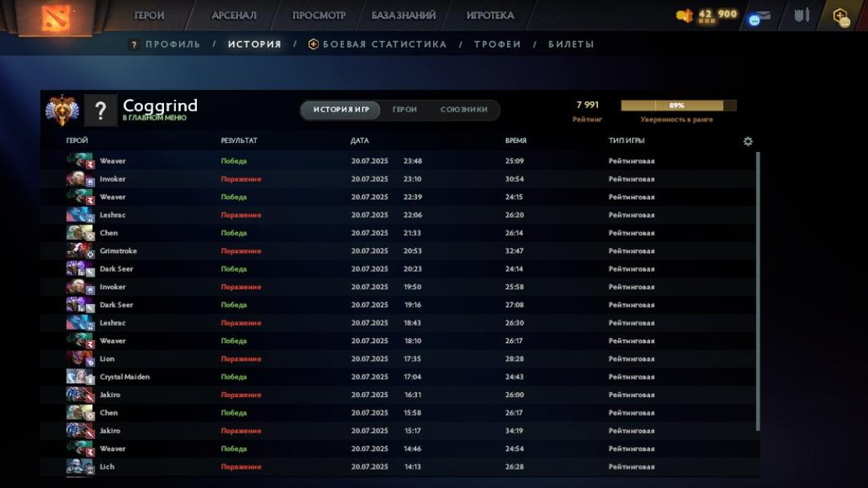This screenshot has width=868, height=488.
Task: Click the 22:39 time in the Weaver row
Action: point(413,197)
